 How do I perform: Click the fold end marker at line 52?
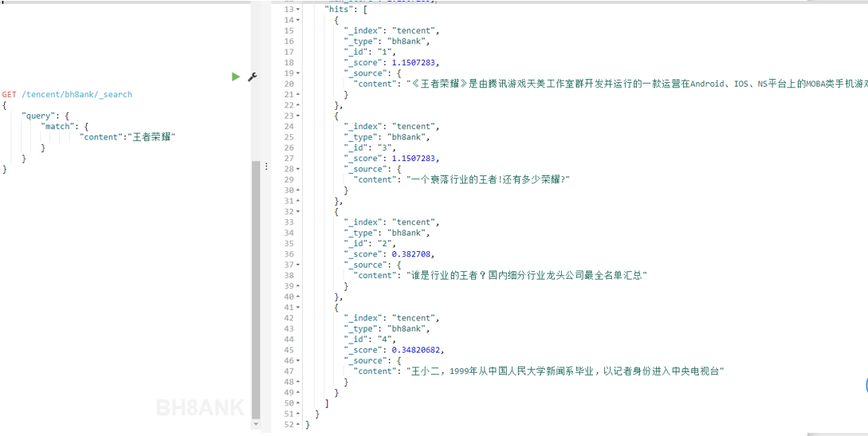pyautogui.click(x=299, y=424)
